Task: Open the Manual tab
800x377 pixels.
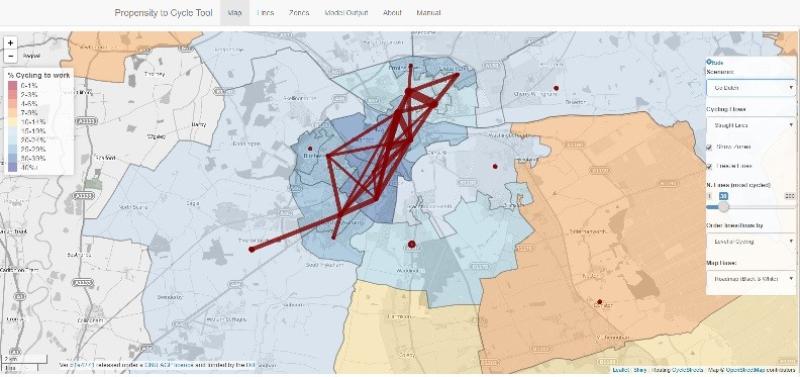Action: (429, 13)
